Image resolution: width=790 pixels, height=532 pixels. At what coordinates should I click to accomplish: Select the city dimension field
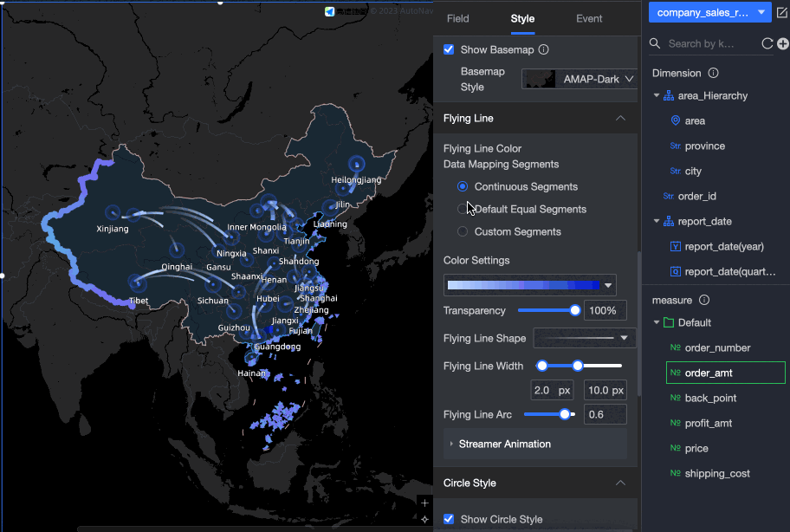[x=693, y=172]
